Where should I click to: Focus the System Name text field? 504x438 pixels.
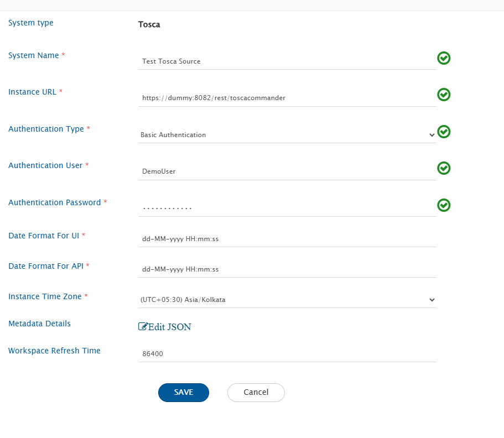point(287,61)
